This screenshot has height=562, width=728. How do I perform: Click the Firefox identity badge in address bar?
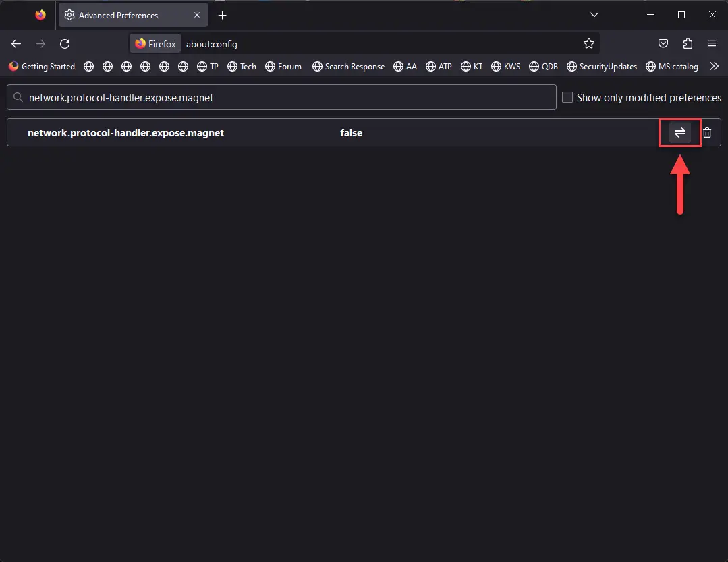155,44
